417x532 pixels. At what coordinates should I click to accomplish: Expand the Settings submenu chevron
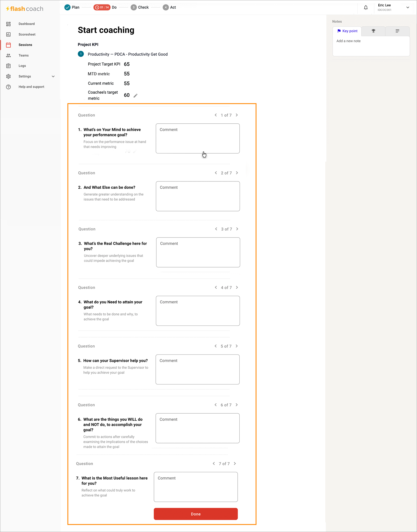[x=53, y=76]
